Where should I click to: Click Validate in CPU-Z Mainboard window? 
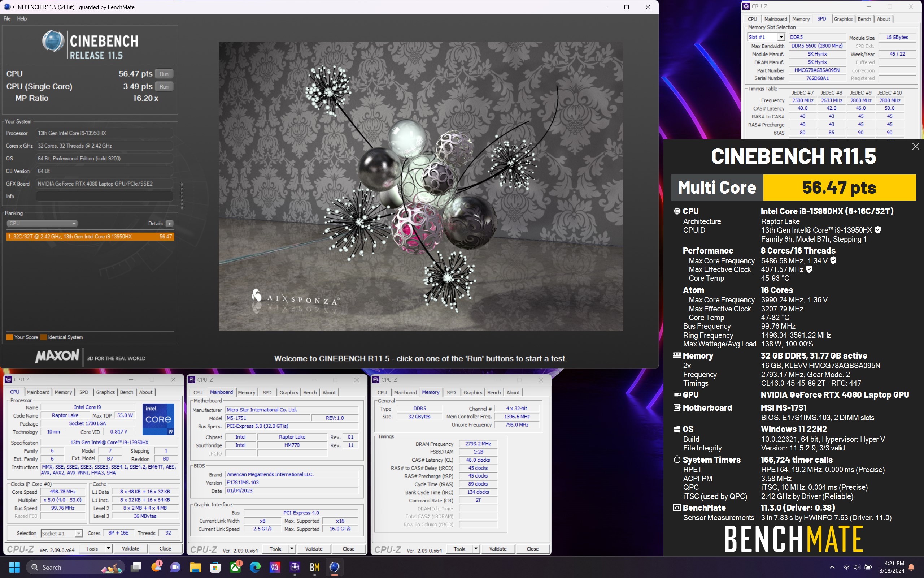click(x=313, y=549)
